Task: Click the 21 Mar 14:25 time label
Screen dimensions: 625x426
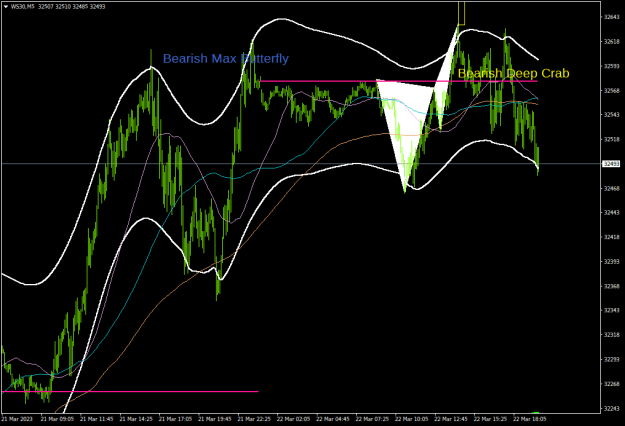Action: 136,419
